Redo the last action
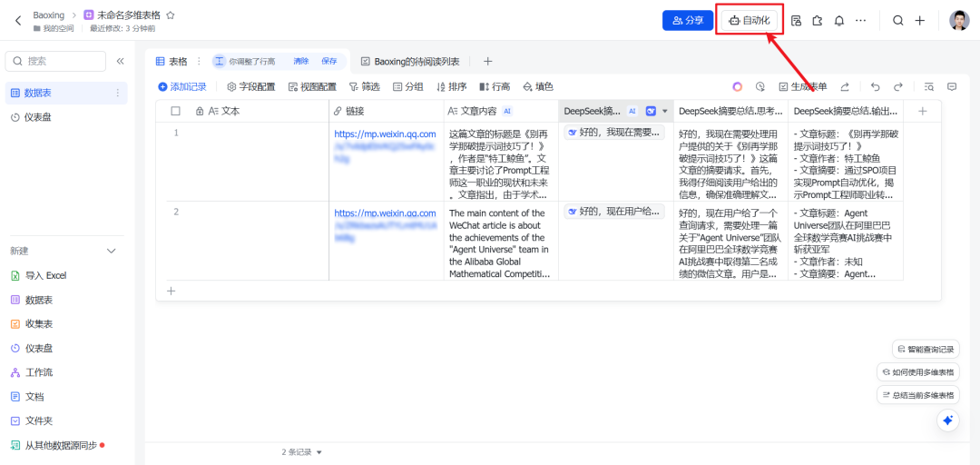 [897, 87]
